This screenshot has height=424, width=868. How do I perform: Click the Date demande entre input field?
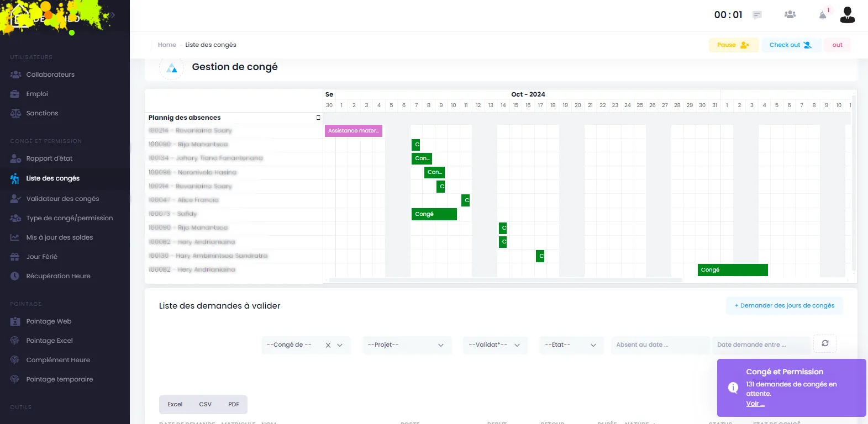coord(761,345)
